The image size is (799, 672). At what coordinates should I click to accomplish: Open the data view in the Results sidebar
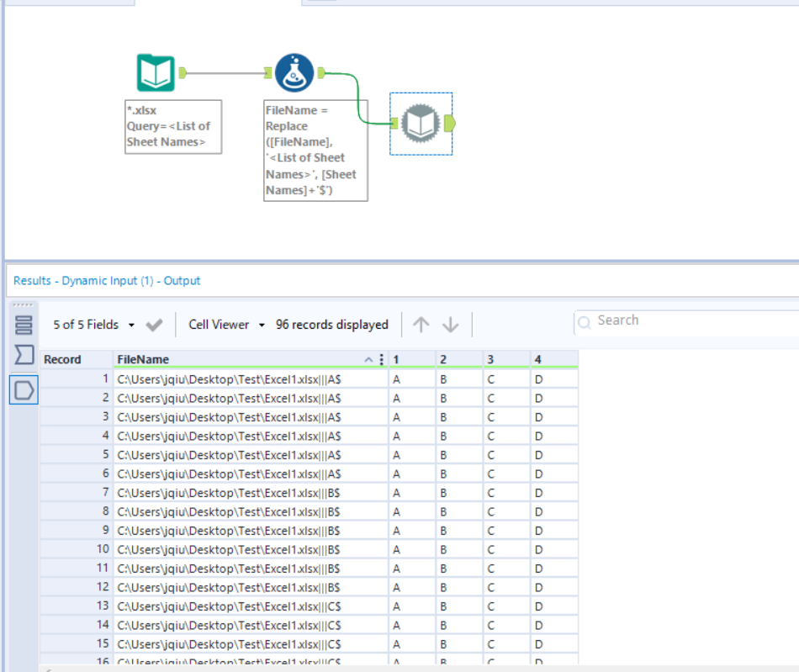coord(23,325)
